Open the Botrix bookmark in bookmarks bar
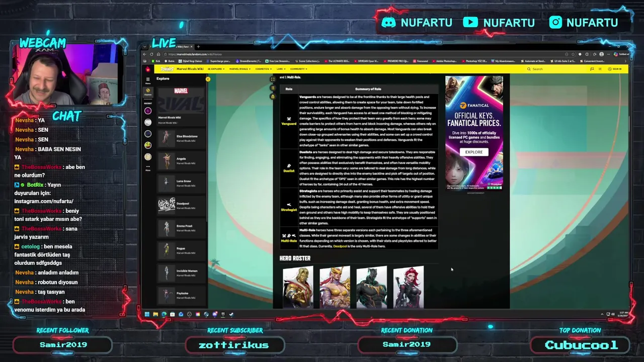 click(x=170, y=61)
